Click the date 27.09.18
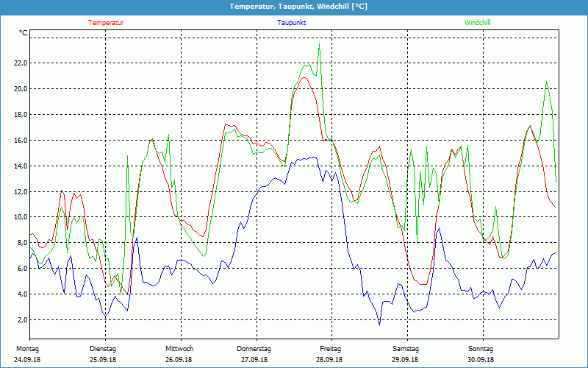 click(x=254, y=360)
